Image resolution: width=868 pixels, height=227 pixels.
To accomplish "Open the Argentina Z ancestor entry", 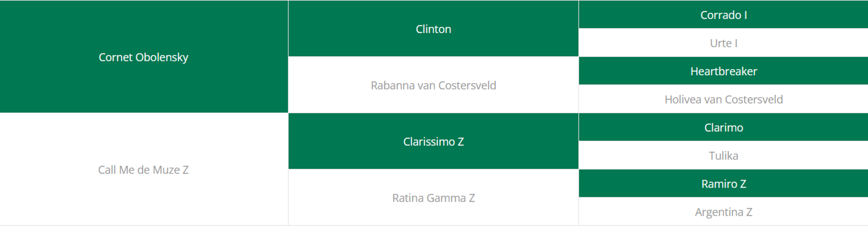I will [x=724, y=212].
